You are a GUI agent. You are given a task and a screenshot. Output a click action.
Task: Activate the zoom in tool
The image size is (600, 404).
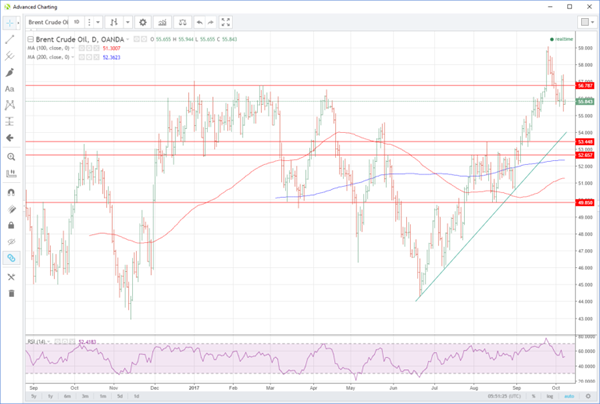pos(11,157)
